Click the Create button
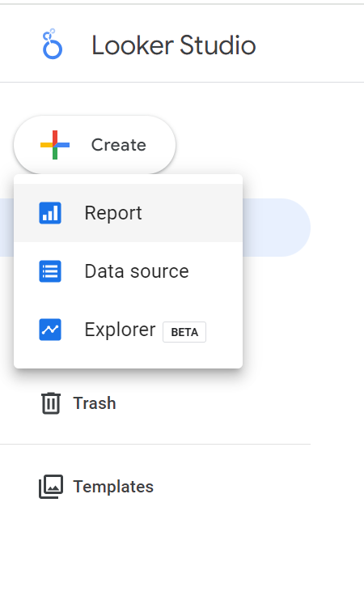 [x=95, y=145]
